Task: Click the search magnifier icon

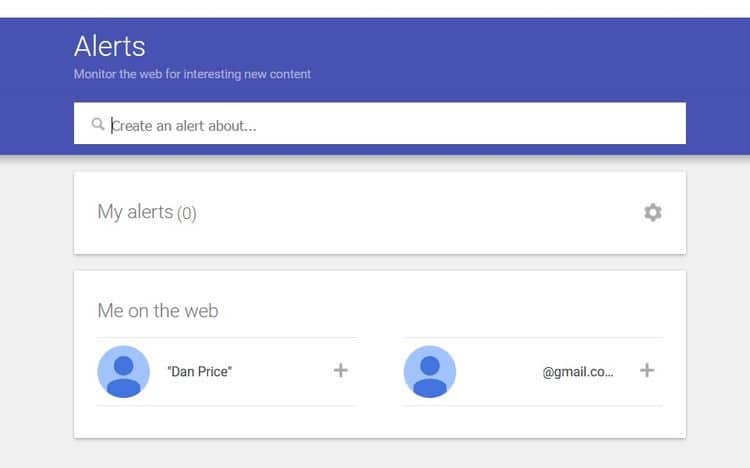Action: click(x=98, y=124)
